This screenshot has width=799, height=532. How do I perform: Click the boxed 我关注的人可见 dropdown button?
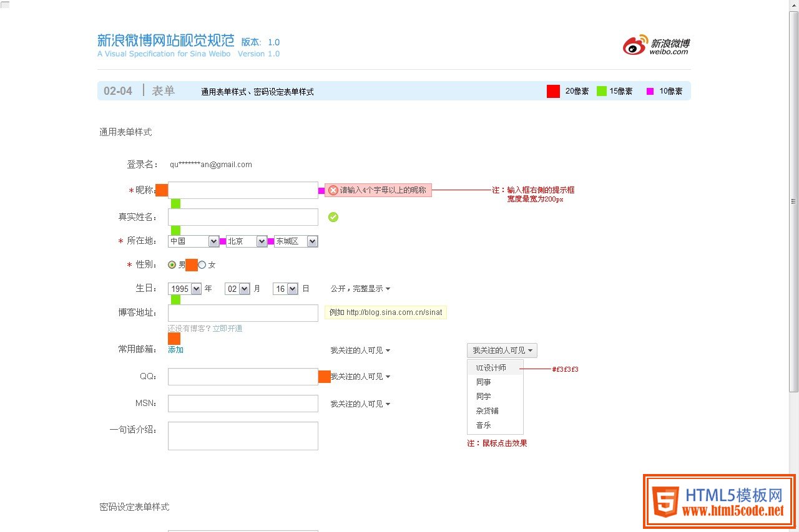point(502,351)
